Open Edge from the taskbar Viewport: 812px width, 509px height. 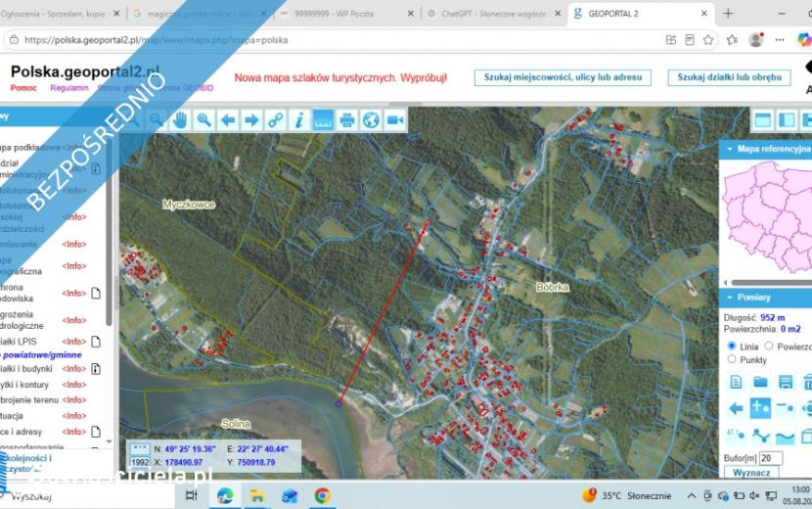[x=225, y=496]
